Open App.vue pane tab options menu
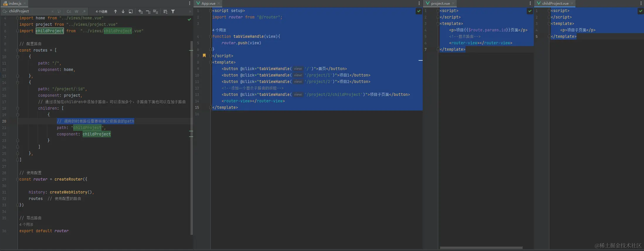 coord(419,3)
